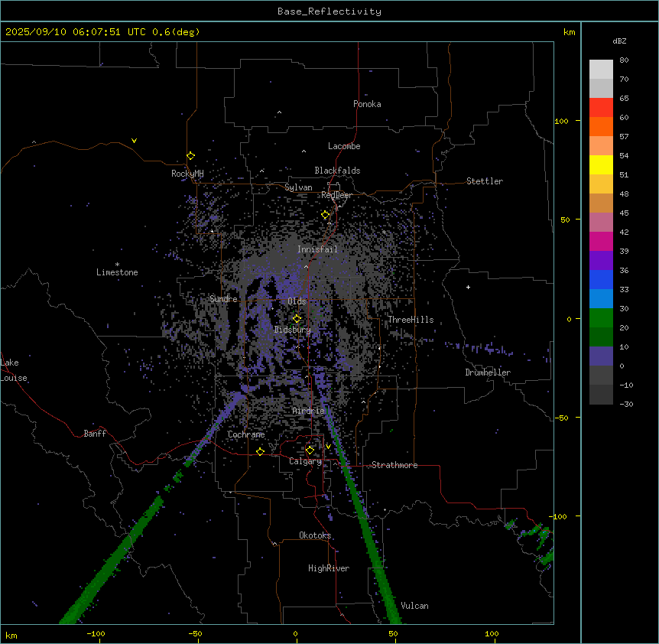Click the Cochrane town label

(x=246, y=434)
